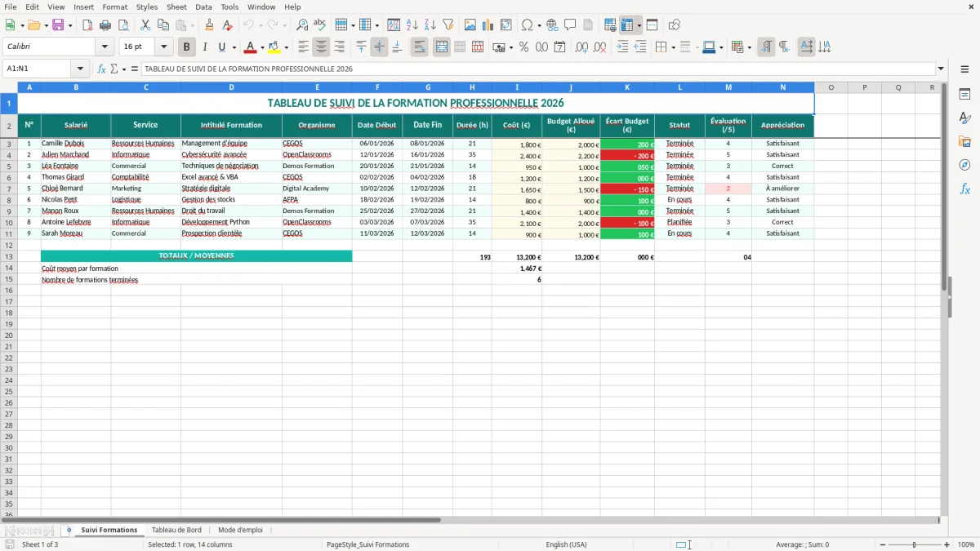The width and height of the screenshot is (980, 551).
Task: Open the Format menu
Action: pyautogui.click(x=114, y=7)
